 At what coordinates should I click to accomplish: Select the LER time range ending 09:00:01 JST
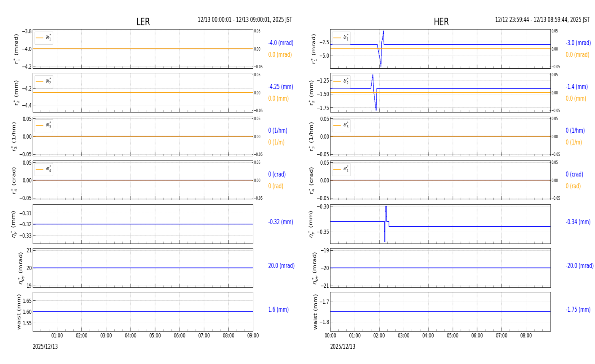pos(245,20)
